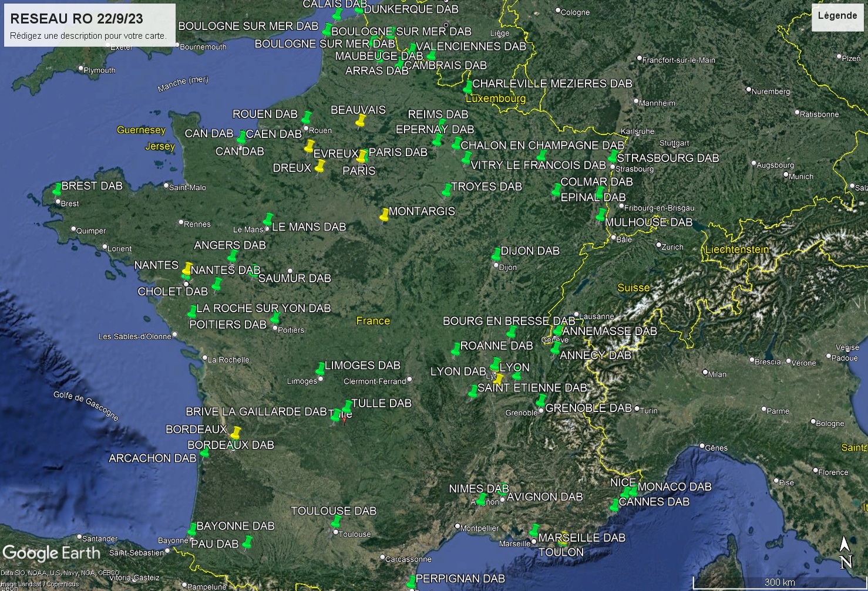Click the PAU DAB green pin
Image resolution: width=868 pixels, height=591 pixels.
247,542
